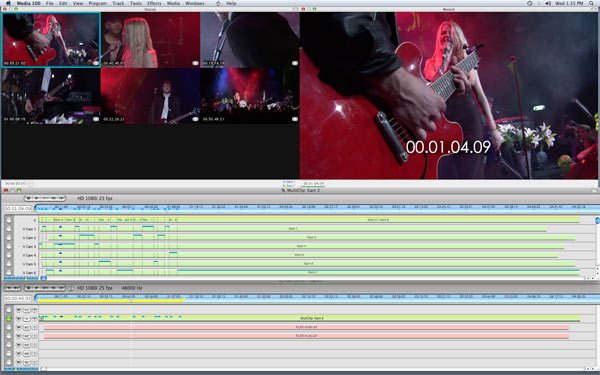Click the MultiClip timeline timecode 00.01.04.09

click(x=18, y=209)
